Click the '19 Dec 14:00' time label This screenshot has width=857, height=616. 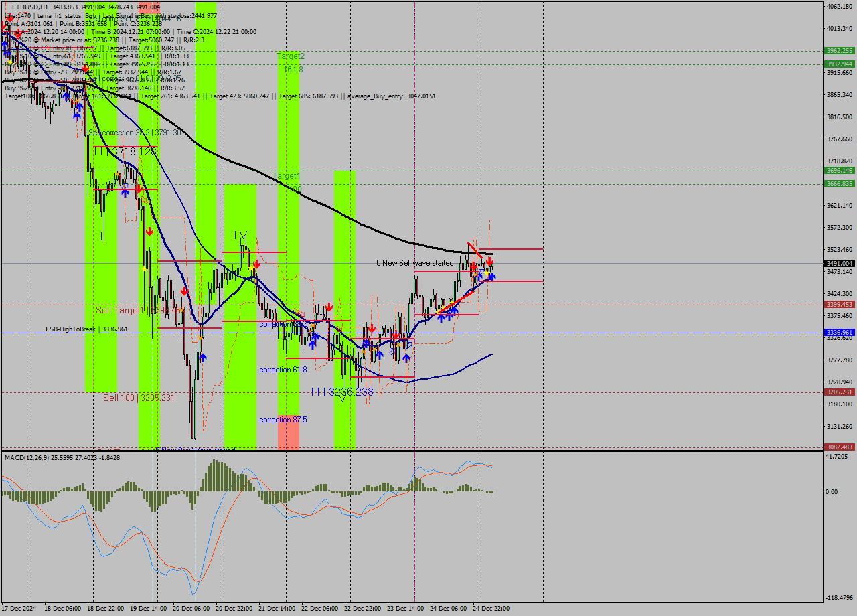149,608
